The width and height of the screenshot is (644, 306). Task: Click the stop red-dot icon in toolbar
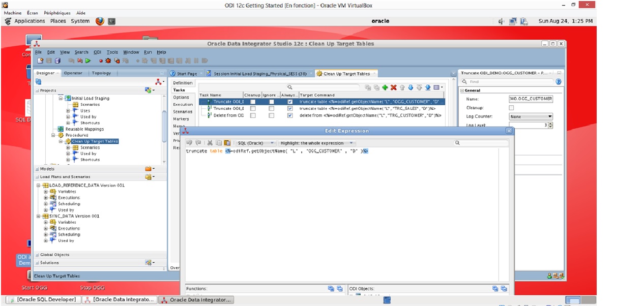(x=101, y=60)
